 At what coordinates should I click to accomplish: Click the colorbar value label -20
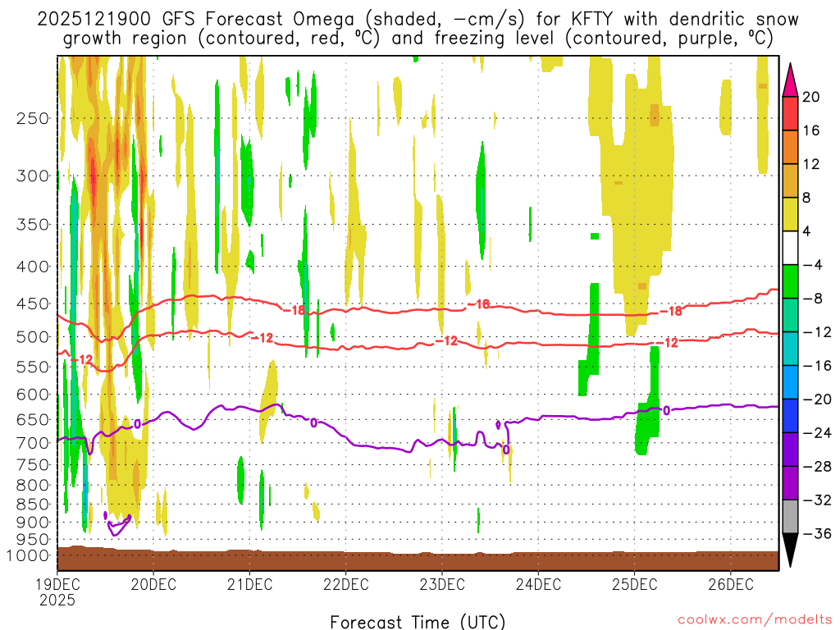(817, 399)
